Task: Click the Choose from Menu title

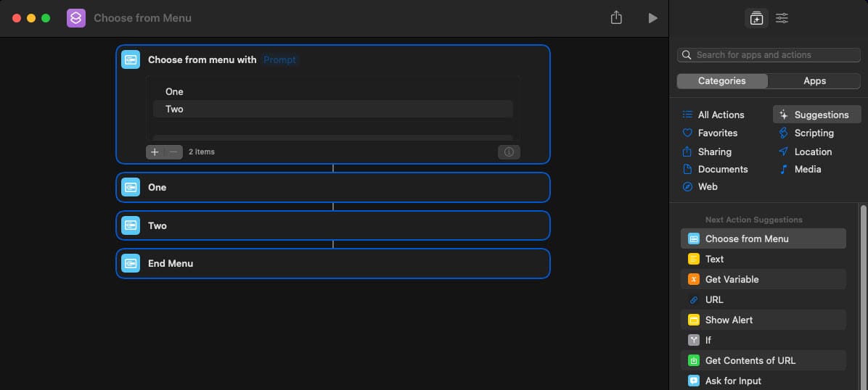Action: [142, 18]
